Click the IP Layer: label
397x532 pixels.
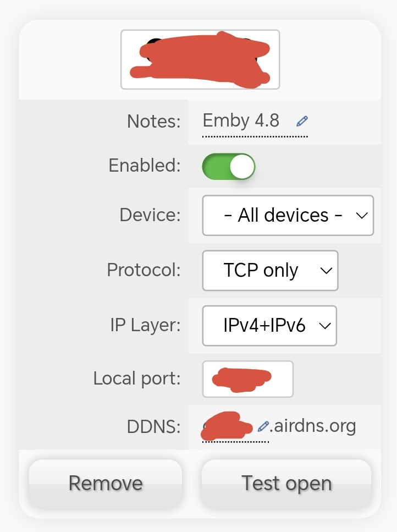click(x=145, y=325)
